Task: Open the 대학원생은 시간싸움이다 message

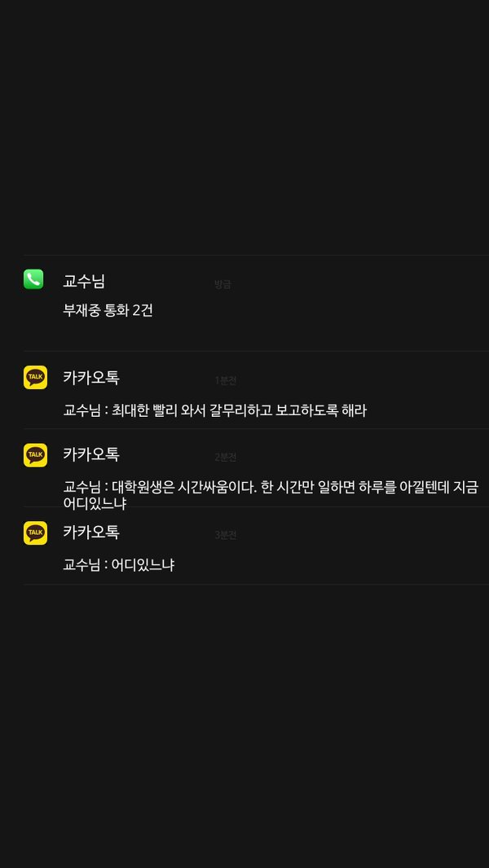Action: tap(271, 495)
